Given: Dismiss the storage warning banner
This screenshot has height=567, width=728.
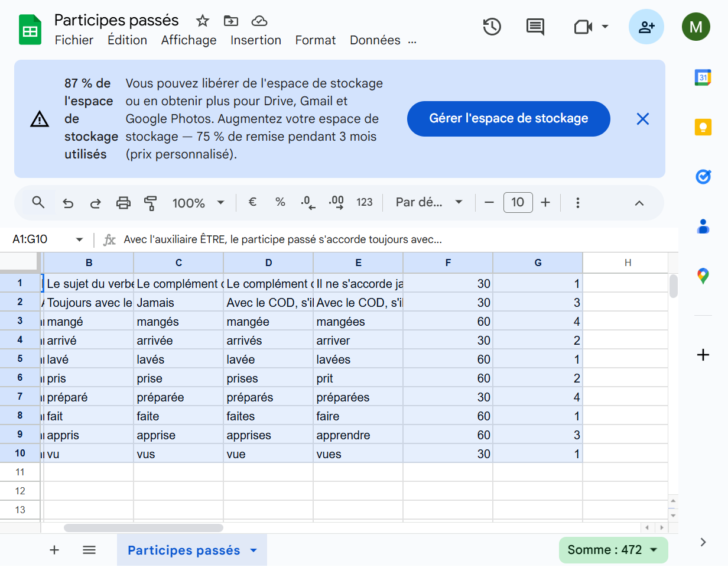Looking at the screenshot, I should 643,119.
